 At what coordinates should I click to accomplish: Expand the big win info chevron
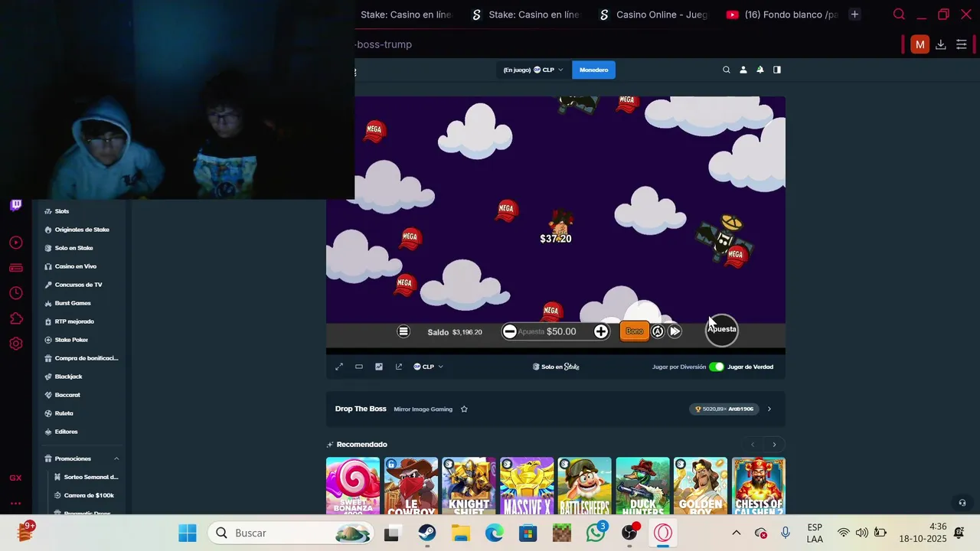pos(769,409)
